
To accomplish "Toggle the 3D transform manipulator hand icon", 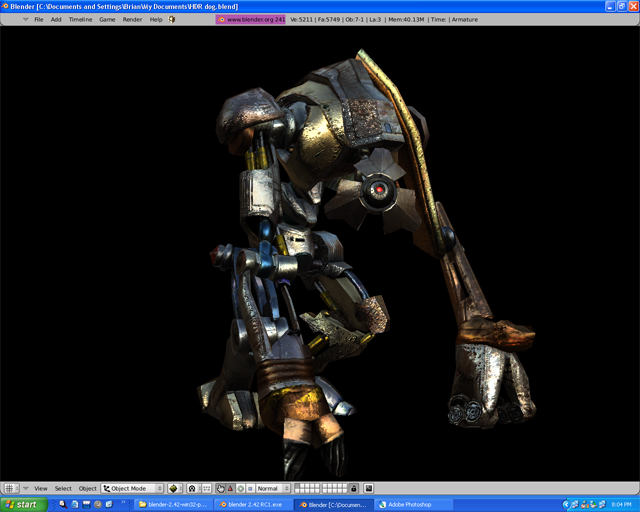I will click(x=220, y=488).
